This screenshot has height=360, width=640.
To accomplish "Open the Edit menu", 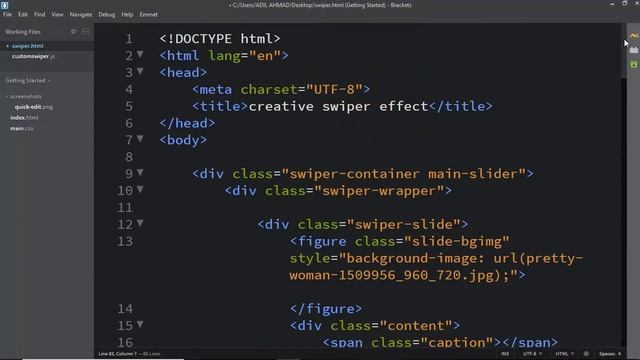I will 23,14.
